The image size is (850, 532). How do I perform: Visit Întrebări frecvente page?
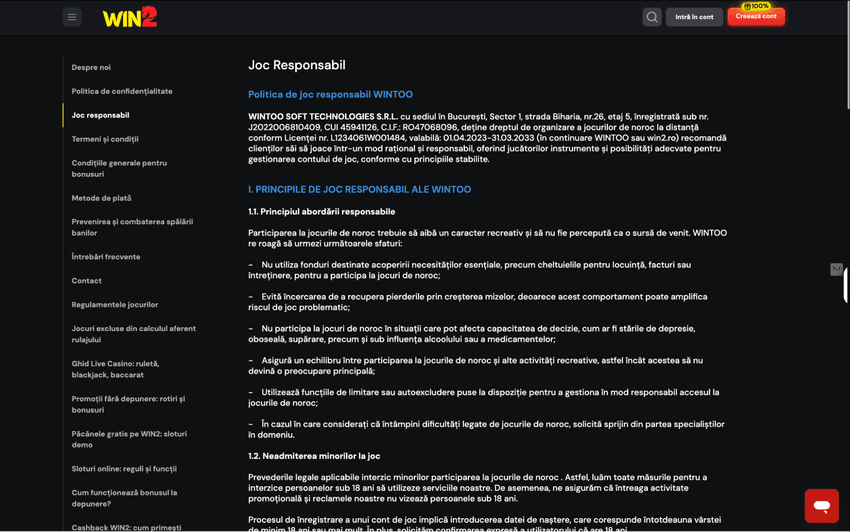click(x=106, y=257)
